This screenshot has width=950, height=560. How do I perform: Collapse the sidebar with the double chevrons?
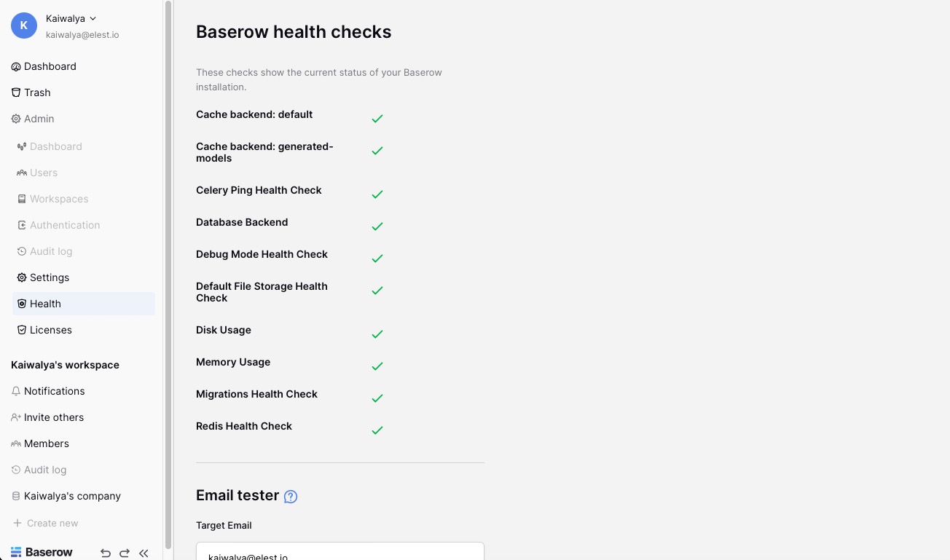tap(144, 553)
